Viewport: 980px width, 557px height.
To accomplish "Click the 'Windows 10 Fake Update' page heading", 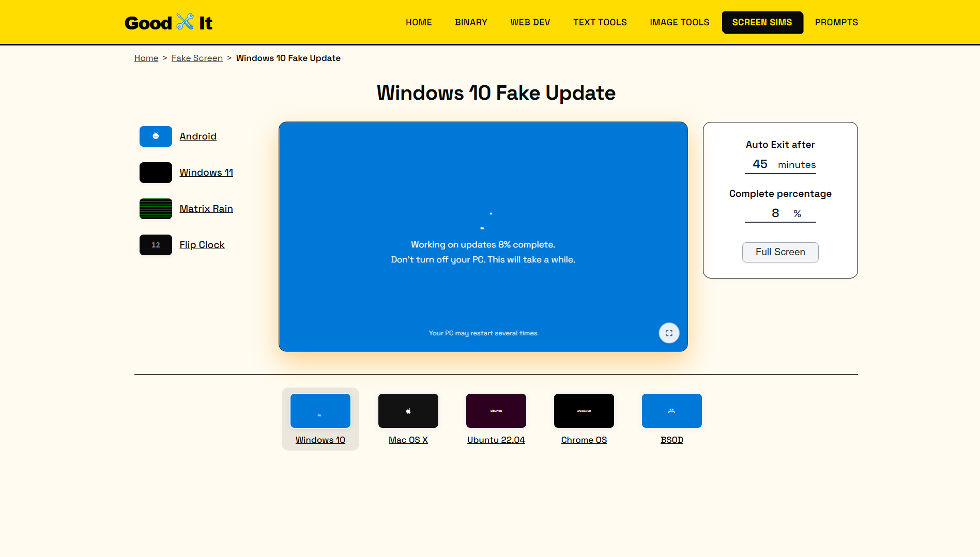I will click(x=496, y=93).
